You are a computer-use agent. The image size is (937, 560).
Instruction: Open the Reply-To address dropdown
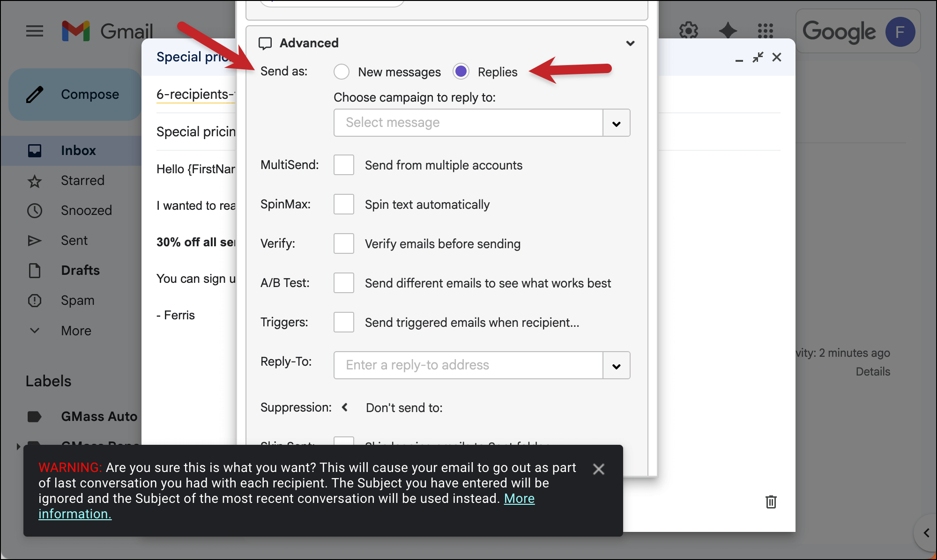click(x=616, y=365)
